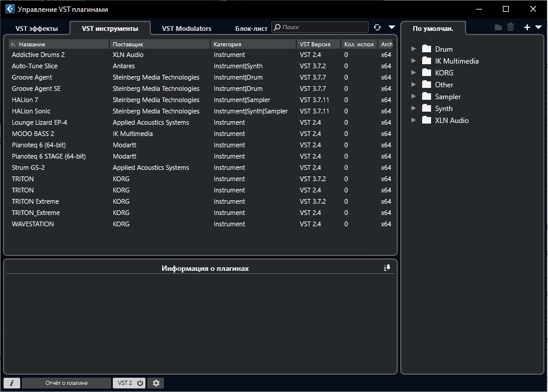The width and height of the screenshot is (548, 392).
Task: Click the trash icon to delete collection
Action: (511, 27)
